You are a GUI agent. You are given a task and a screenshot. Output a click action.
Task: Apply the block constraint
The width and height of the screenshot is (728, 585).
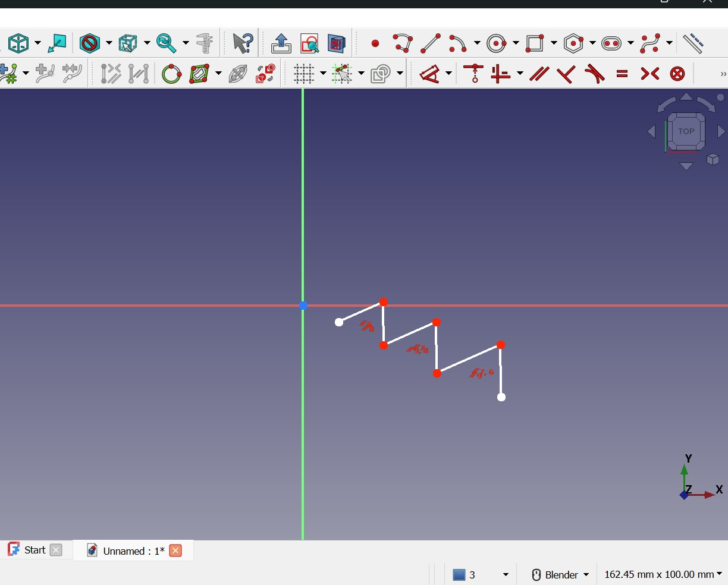[677, 74]
